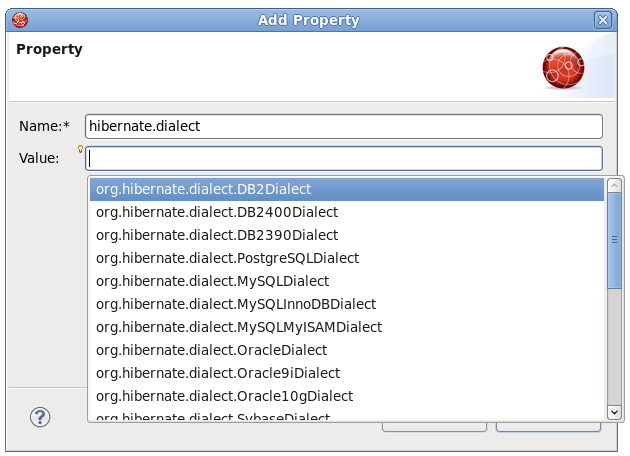Select the Oracle9iDialect entry

(x=218, y=373)
